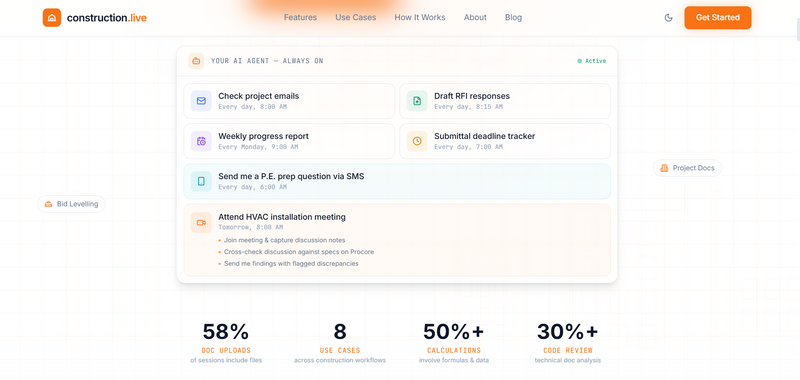
Task: Click 'of sessions include files' caption
Action: pos(226,361)
